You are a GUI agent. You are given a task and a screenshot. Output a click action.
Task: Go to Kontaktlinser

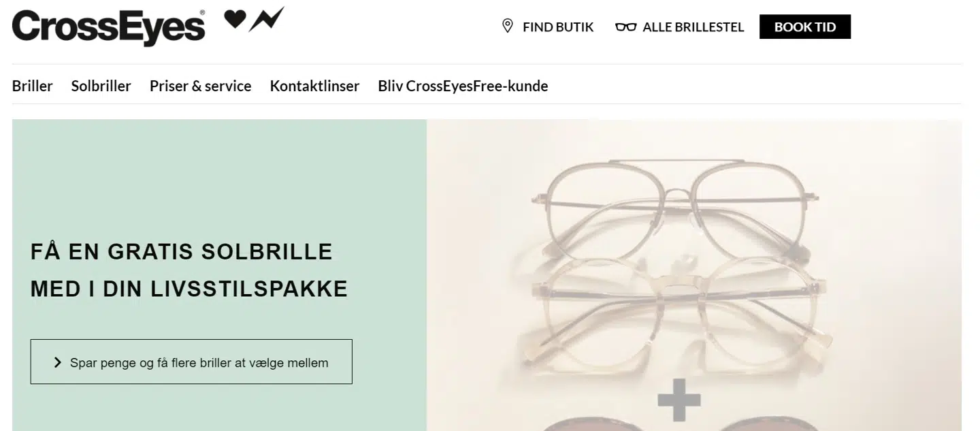(314, 86)
